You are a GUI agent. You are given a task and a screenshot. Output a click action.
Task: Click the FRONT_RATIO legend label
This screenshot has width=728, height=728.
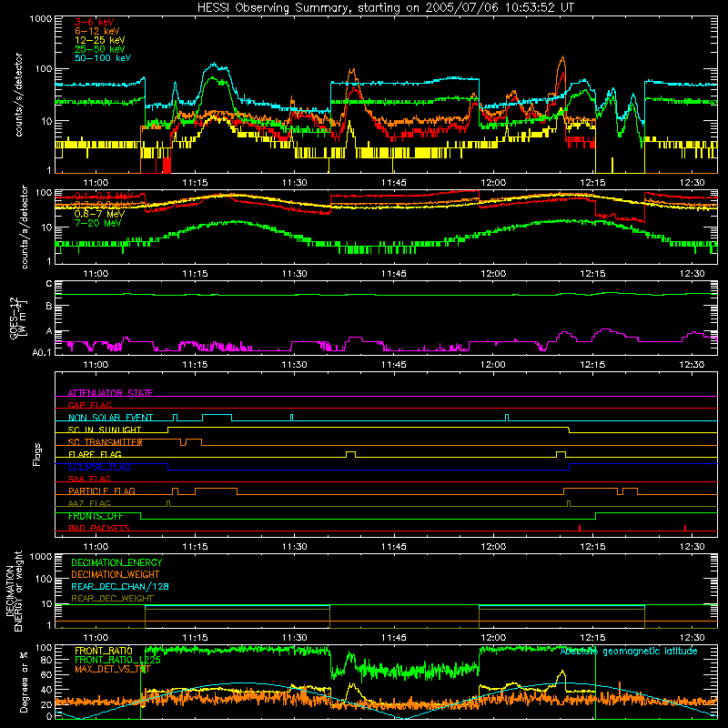104,651
